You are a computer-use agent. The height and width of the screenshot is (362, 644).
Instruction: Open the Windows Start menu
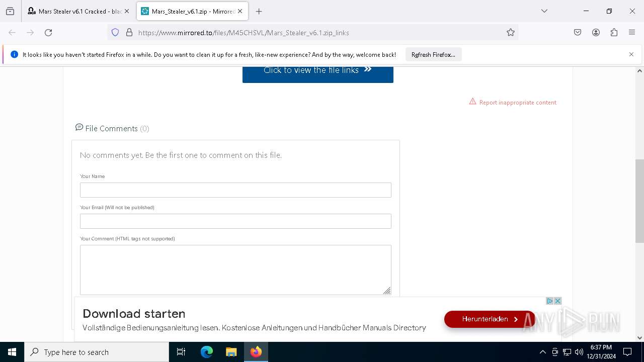(x=12, y=352)
